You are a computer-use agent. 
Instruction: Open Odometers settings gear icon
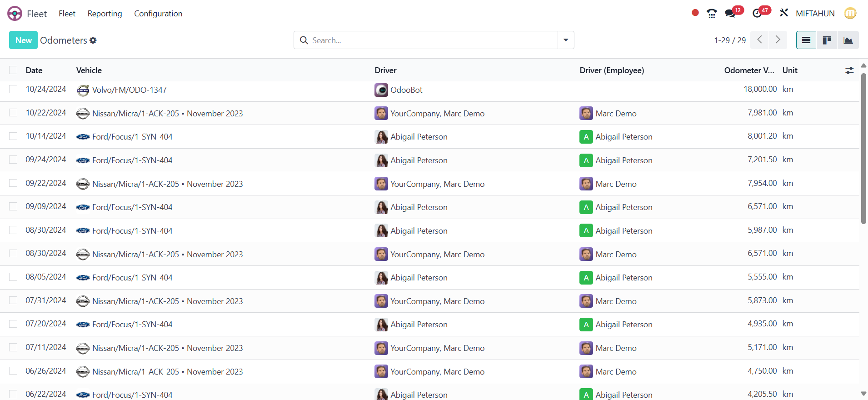(93, 40)
